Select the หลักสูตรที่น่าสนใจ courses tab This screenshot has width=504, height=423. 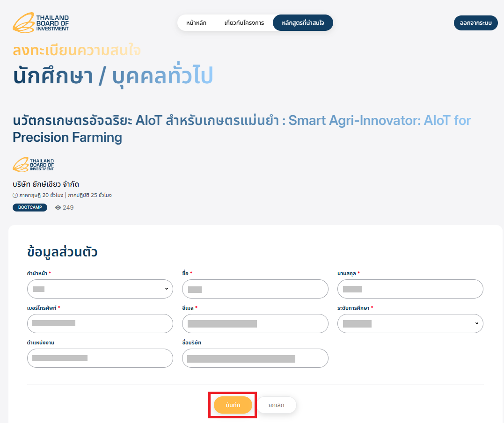point(303,23)
